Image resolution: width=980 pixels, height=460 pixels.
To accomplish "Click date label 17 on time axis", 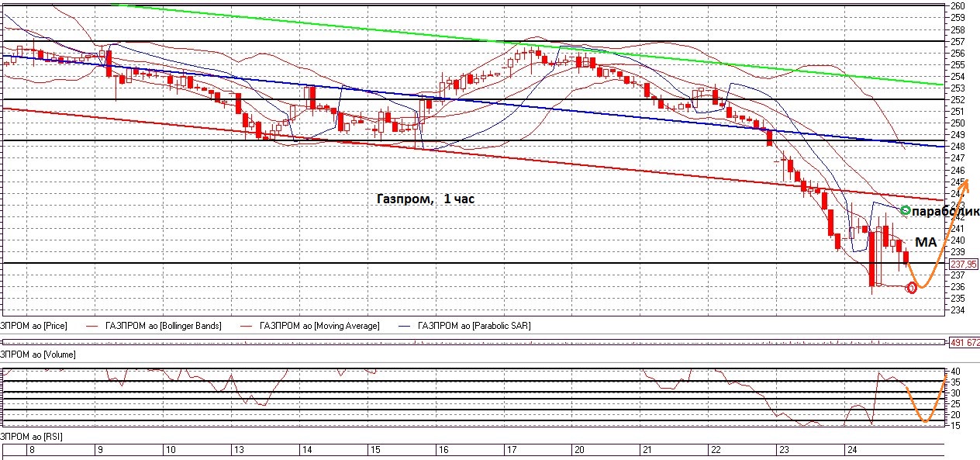I will coord(511,450).
